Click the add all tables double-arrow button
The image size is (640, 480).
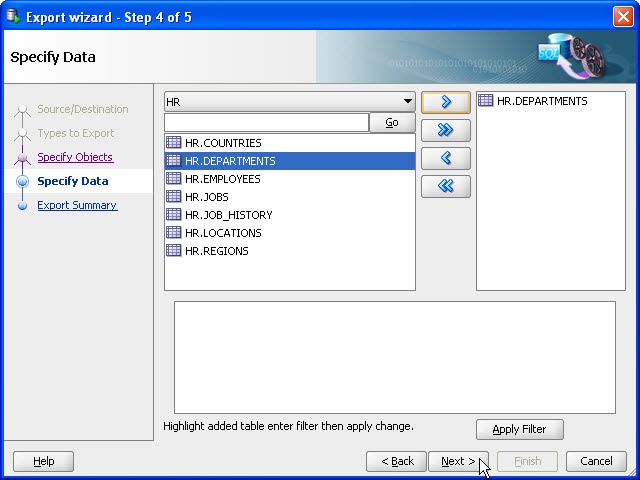(446, 130)
